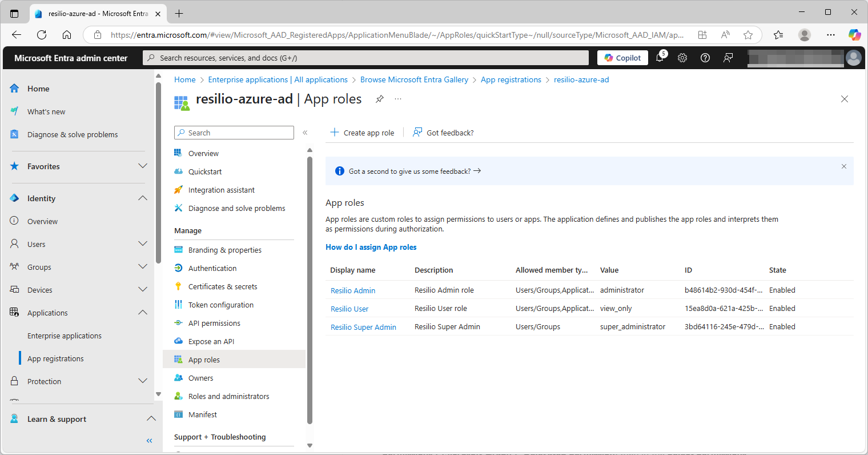Viewport: 868px width, 455px height.
Task: Click the browser home icon
Action: tap(67, 35)
